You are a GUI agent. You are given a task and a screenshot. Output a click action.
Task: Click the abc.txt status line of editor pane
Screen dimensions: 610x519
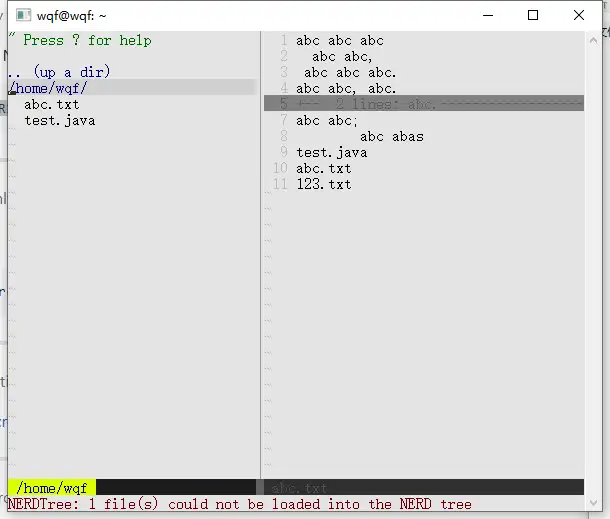tap(300, 488)
